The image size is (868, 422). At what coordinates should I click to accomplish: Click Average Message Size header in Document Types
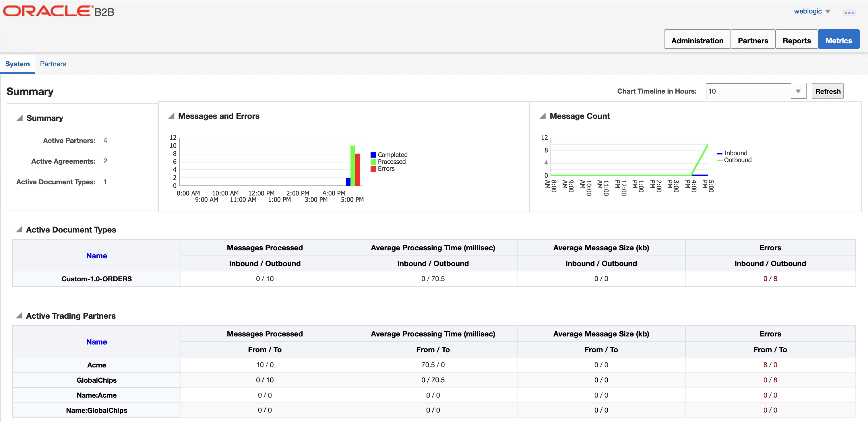point(601,248)
